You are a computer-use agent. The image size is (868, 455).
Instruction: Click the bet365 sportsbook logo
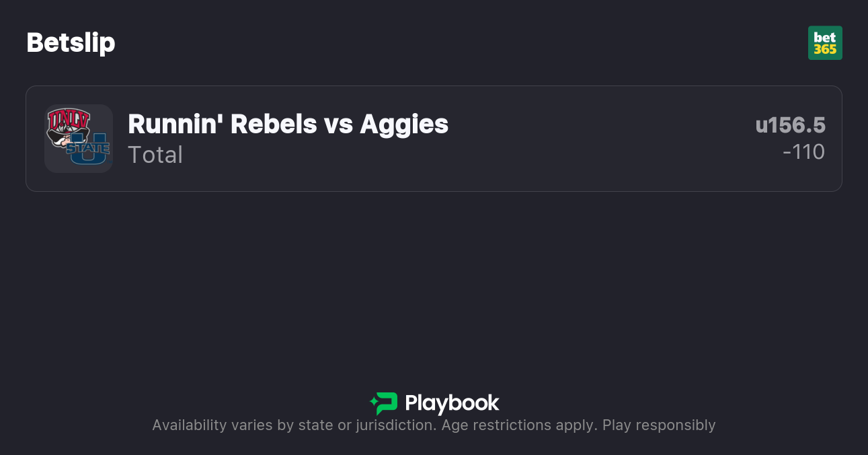pos(825,43)
